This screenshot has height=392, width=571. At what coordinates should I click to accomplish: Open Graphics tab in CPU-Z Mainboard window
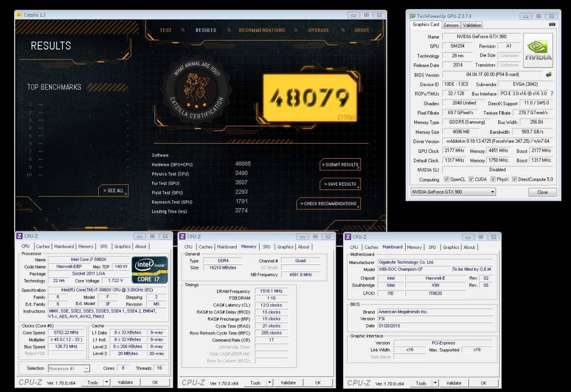pos(451,247)
